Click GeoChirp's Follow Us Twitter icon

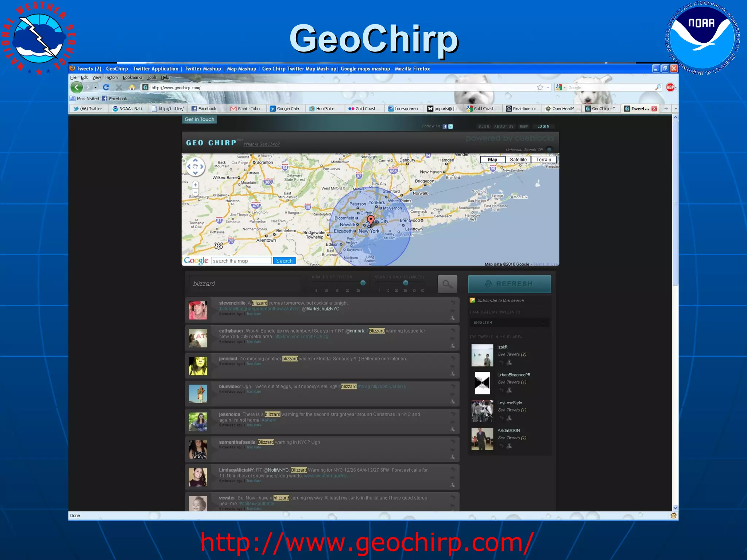tap(450, 127)
